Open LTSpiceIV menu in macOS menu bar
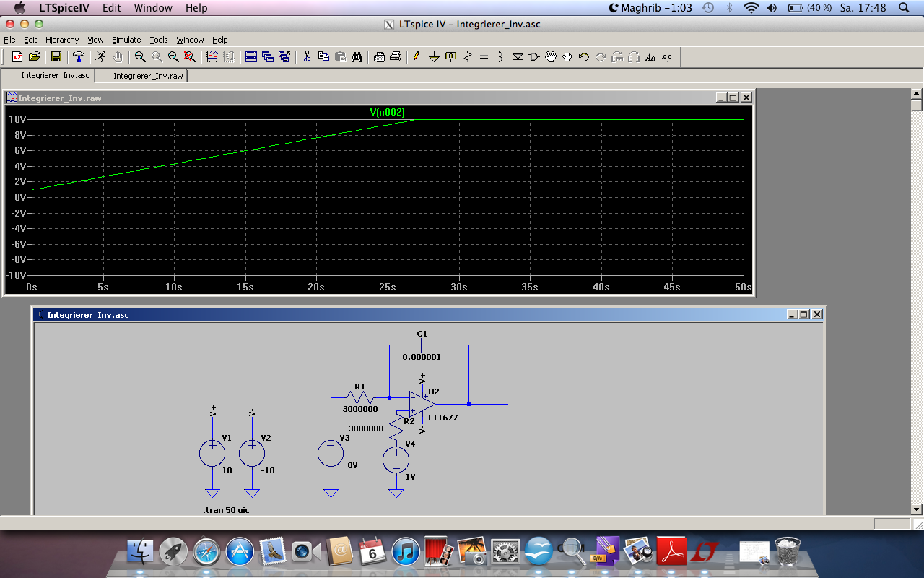The height and width of the screenshot is (578, 924). [x=64, y=8]
